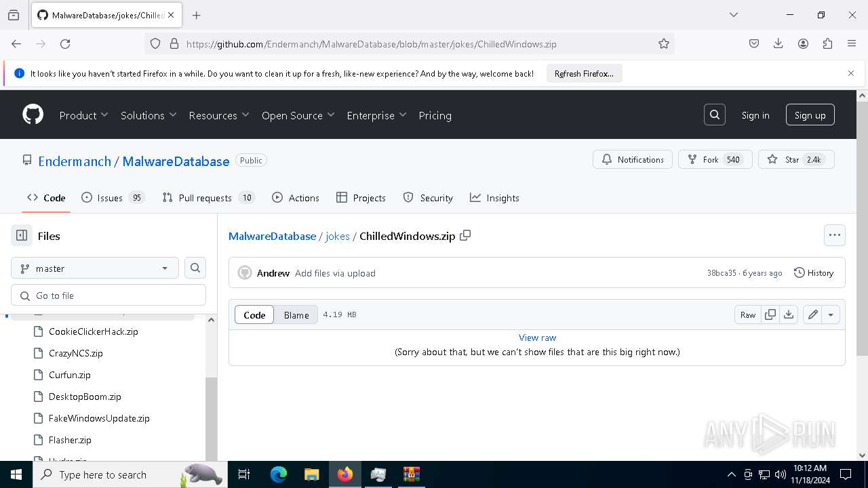Copy path icon next to ChilledWindows.zip
868x488 pixels.
click(465, 235)
